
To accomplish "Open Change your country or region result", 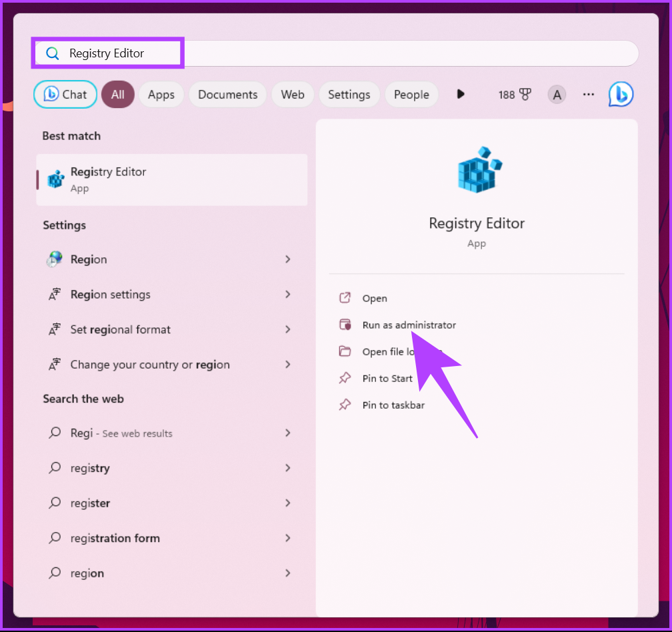I will coord(172,365).
